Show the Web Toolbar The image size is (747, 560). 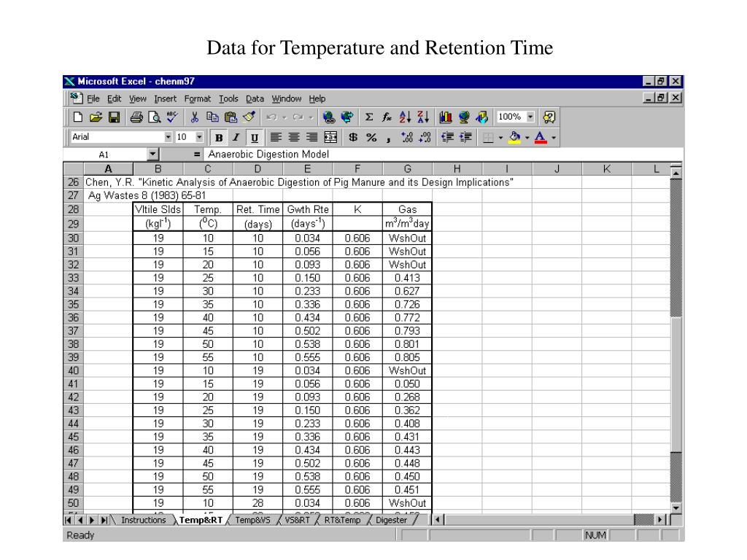coord(347,117)
